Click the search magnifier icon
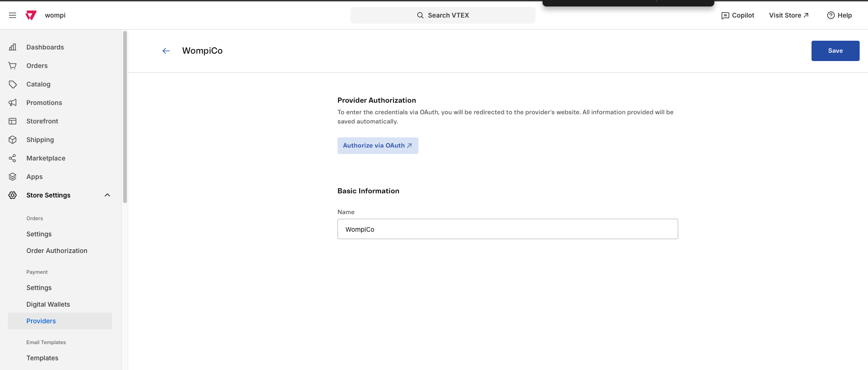Viewport: 868px width, 370px height. tap(420, 15)
